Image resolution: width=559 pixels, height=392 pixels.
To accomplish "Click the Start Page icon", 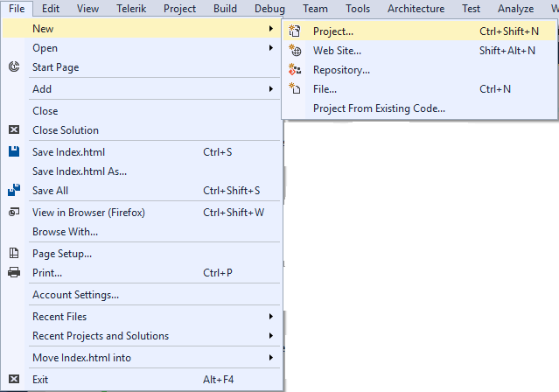I will click(14, 66).
